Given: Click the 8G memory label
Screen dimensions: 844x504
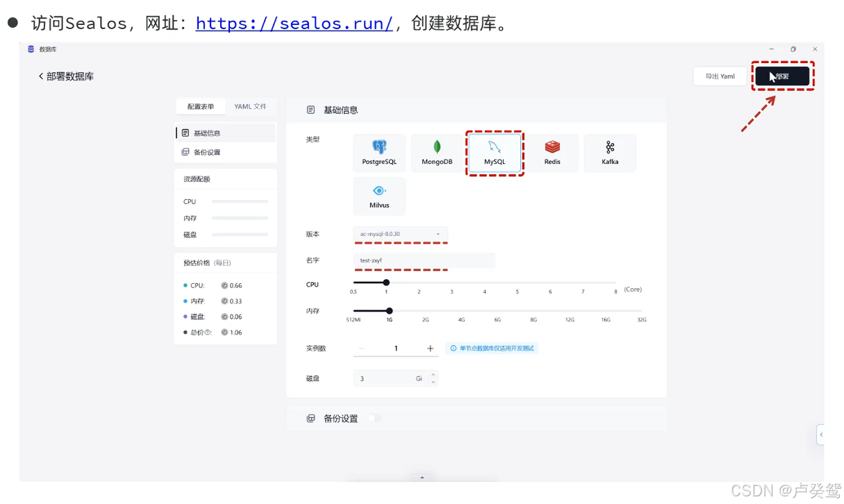Looking at the screenshot, I should 533,320.
